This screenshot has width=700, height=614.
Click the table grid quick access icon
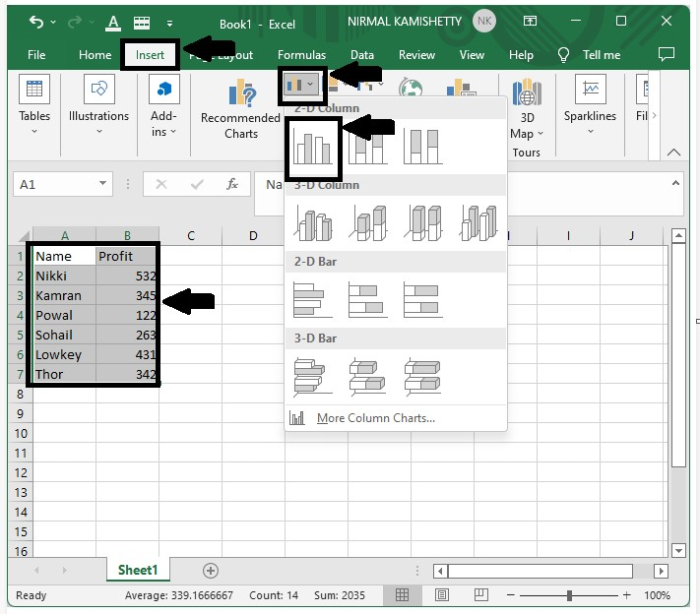(x=142, y=22)
